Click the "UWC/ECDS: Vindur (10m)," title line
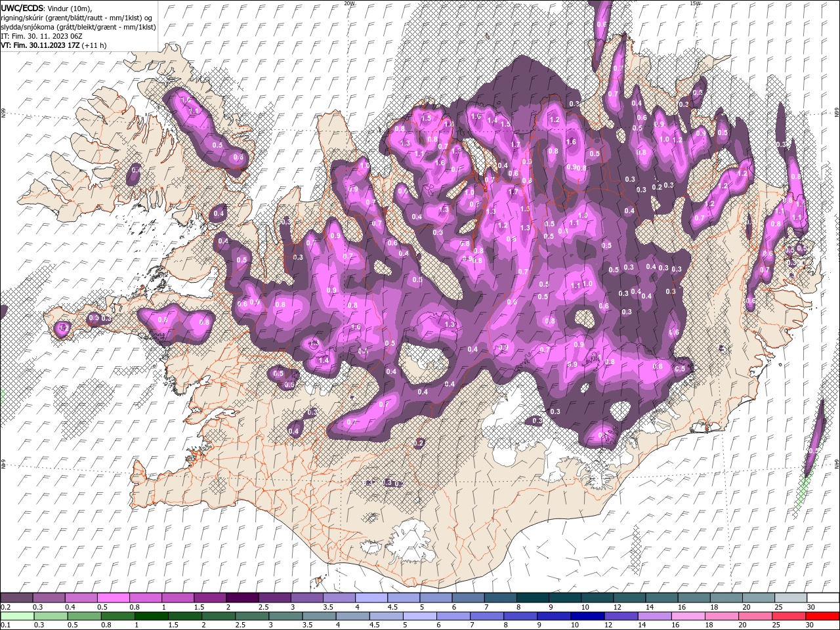This screenshot has height=630, width=840. pyautogui.click(x=46, y=8)
